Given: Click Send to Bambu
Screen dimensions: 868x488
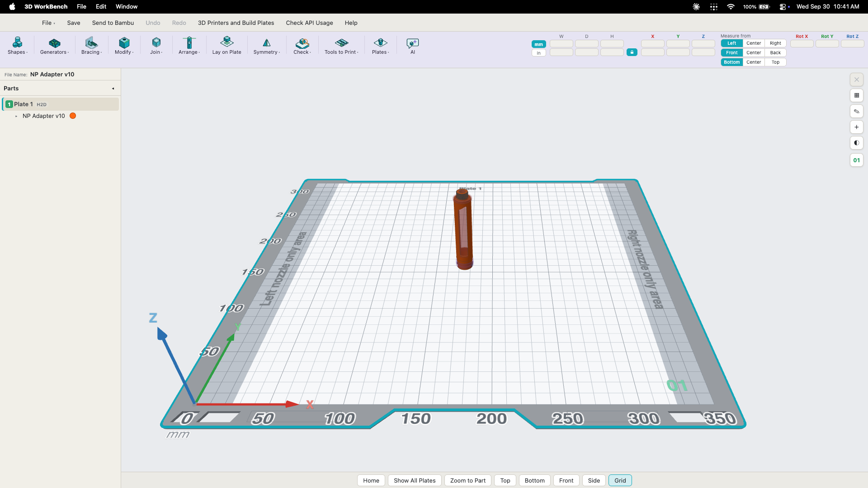Looking at the screenshot, I should tap(113, 23).
